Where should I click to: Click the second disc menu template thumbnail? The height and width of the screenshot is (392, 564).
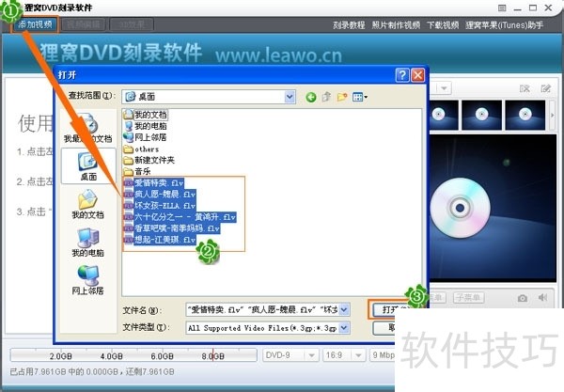(x=481, y=115)
